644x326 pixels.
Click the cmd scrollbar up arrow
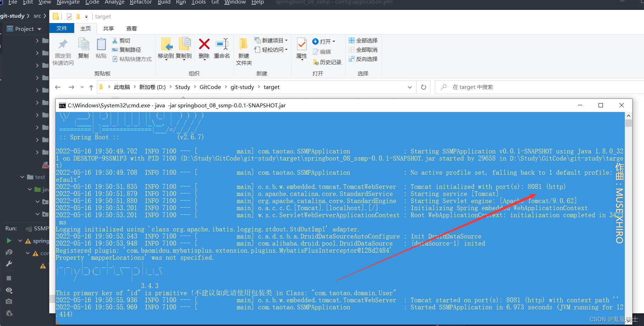click(x=629, y=116)
